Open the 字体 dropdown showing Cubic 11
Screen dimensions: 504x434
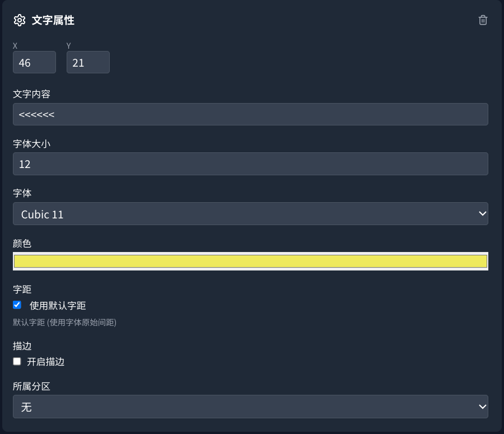(250, 214)
